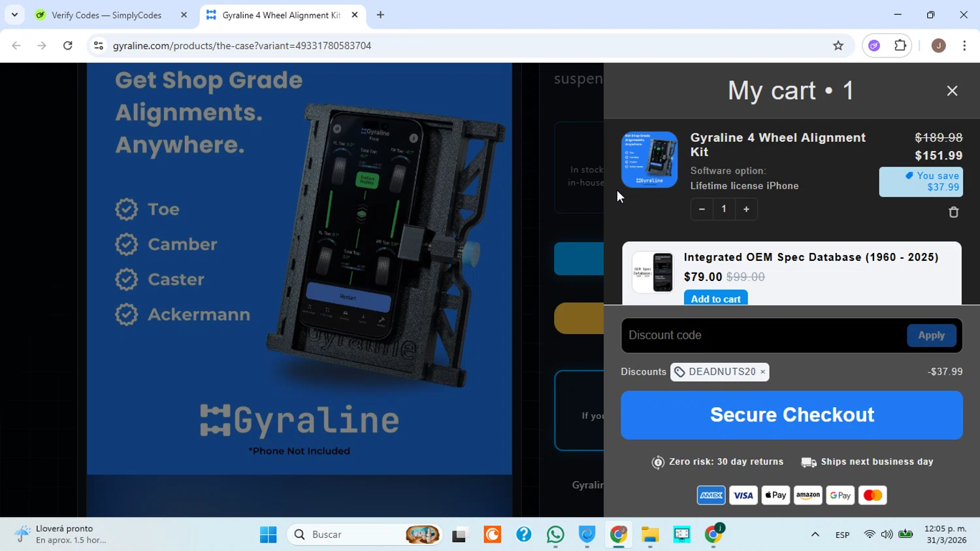Click the discount amount -$37.99

click(x=945, y=372)
